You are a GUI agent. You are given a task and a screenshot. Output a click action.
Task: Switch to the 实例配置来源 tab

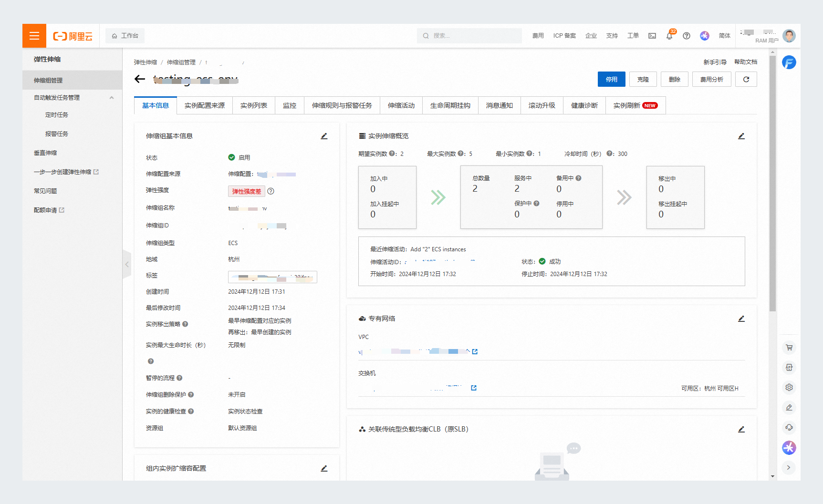[205, 105]
